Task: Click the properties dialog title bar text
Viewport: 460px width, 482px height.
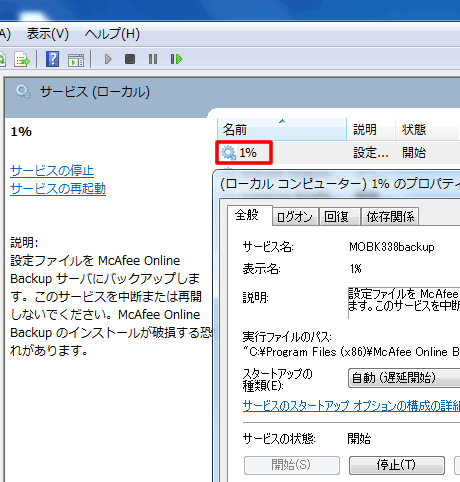Action: click(340, 184)
